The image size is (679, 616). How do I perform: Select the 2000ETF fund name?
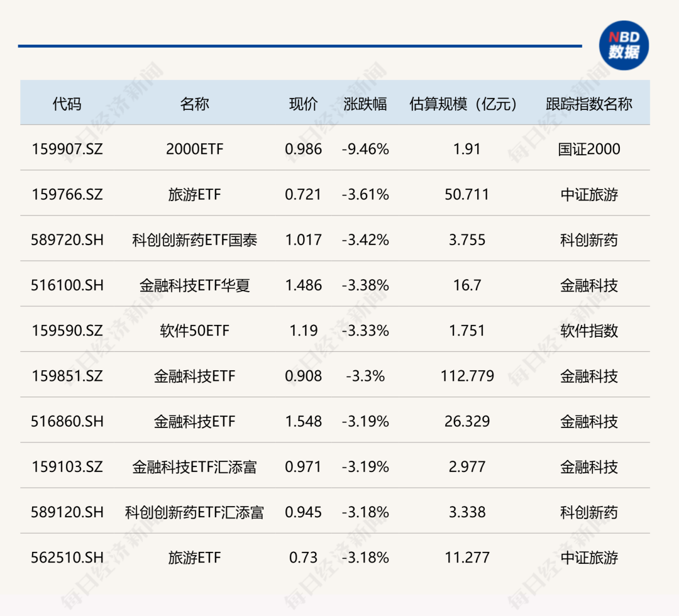pos(194,149)
